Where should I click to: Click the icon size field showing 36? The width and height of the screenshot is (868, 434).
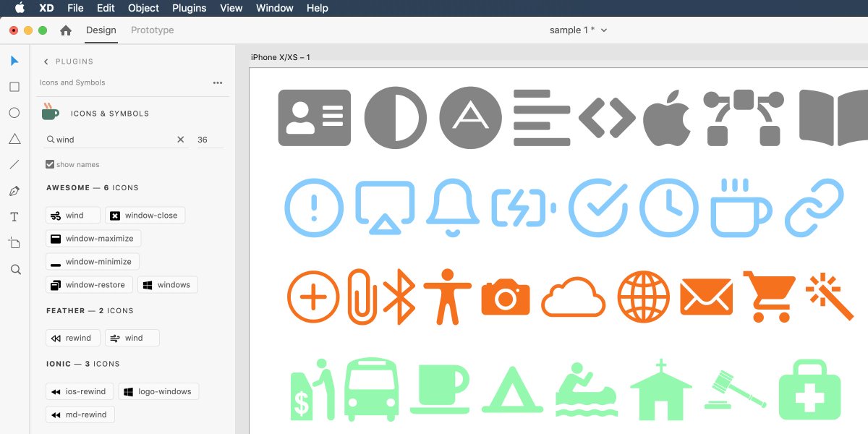pos(203,140)
